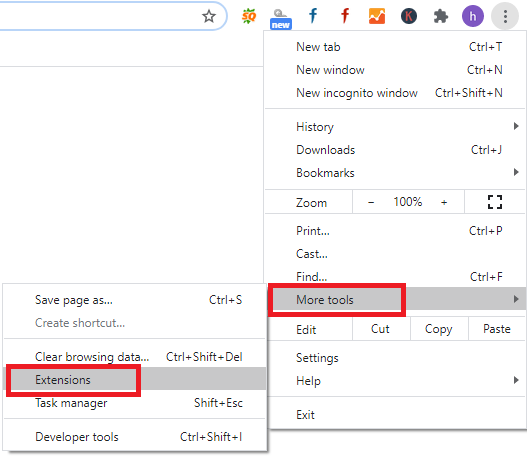Open Downloads from the menu
The height and width of the screenshot is (457, 527).
pyautogui.click(x=395, y=150)
